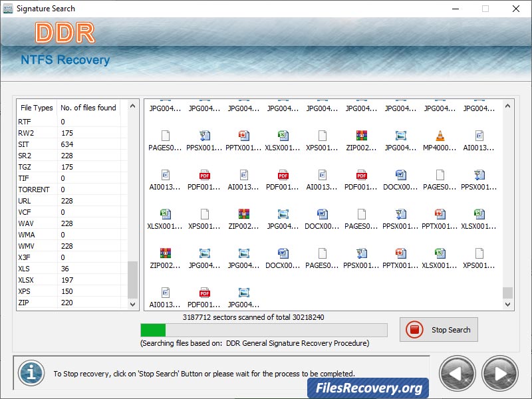Select the SR2 file type row
Viewport: 532px width, 399px height.
(72, 156)
